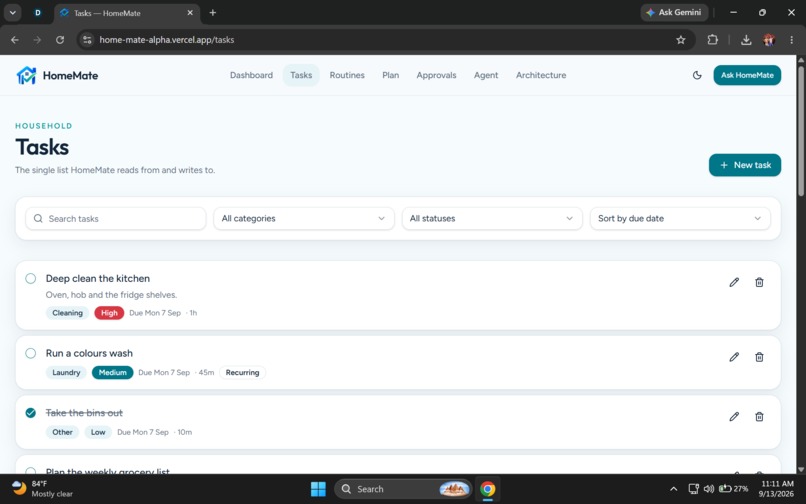This screenshot has height=504, width=806.
Task: Open the tab search dropdown arrow
Action: [12, 13]
